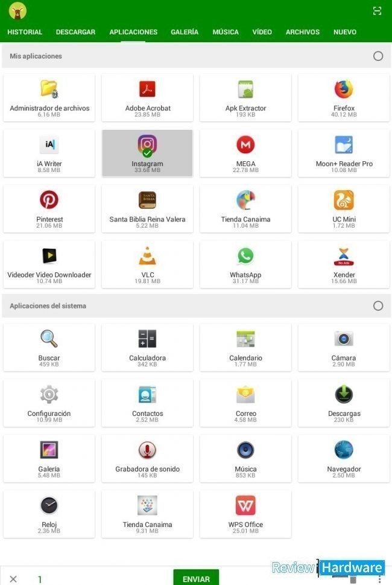
Task: Choose the UC Mini app
Action: 344,209
